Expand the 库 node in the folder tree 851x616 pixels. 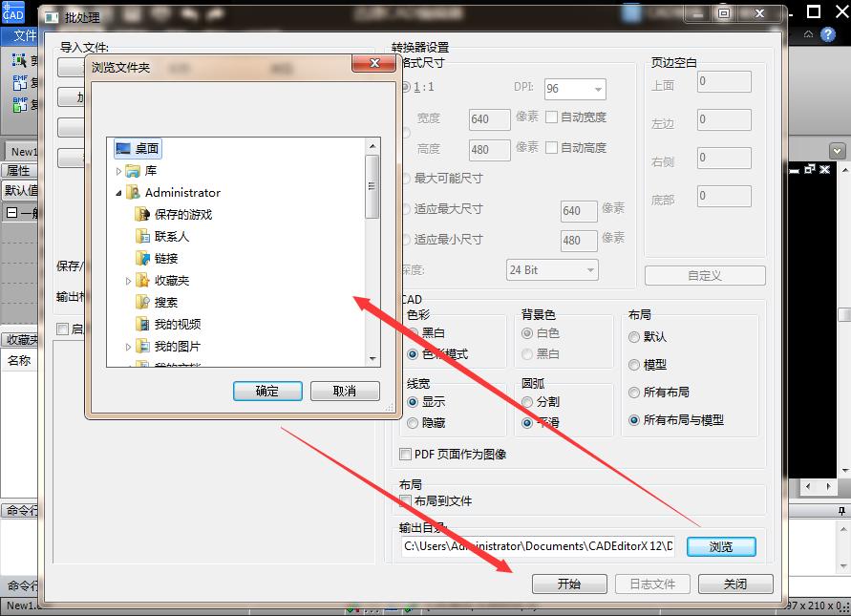pyautogui.click(x=117, y=170)
